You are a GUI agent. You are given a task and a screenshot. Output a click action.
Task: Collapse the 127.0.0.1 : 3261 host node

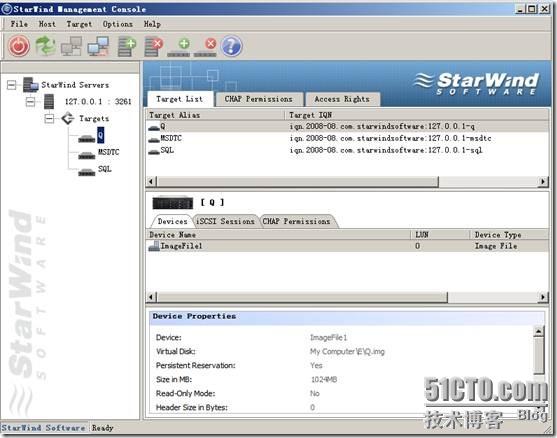tap(31, 102)
